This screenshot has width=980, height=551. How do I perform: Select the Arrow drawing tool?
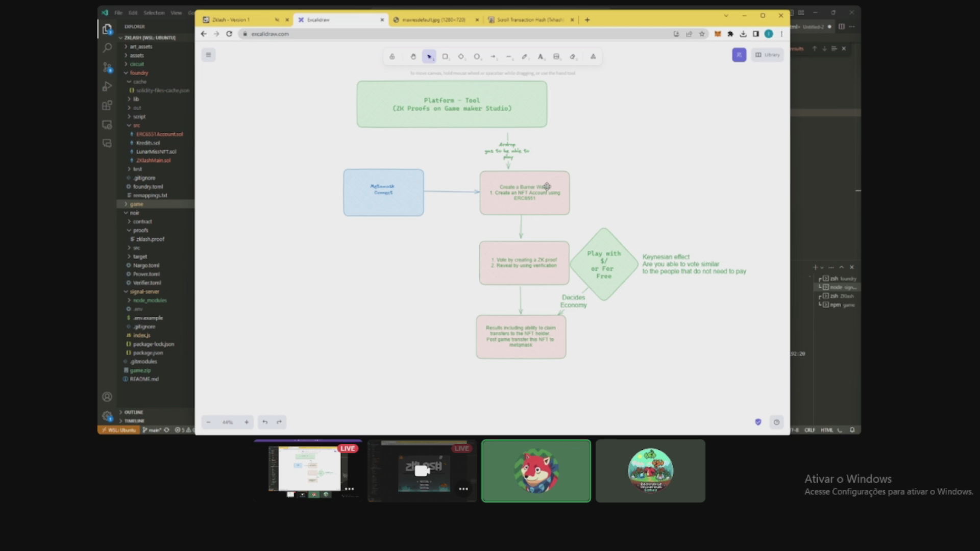pos(493,57)
